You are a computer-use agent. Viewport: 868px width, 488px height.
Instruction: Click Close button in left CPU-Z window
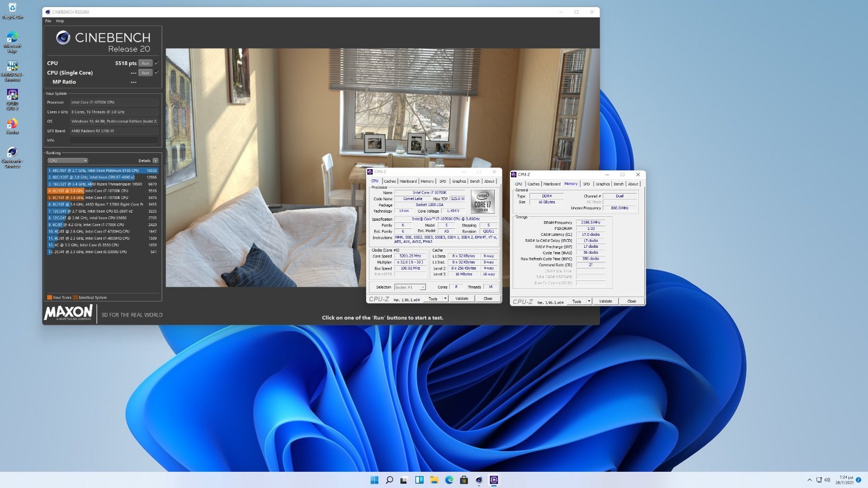(488, 299)
